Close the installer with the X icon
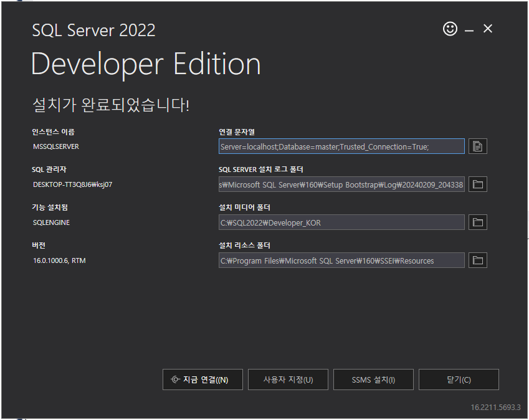 pos(487,29)
